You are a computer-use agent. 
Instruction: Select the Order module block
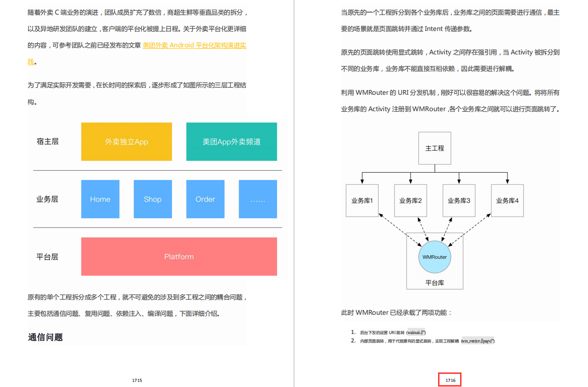click(x=205, y=199)
